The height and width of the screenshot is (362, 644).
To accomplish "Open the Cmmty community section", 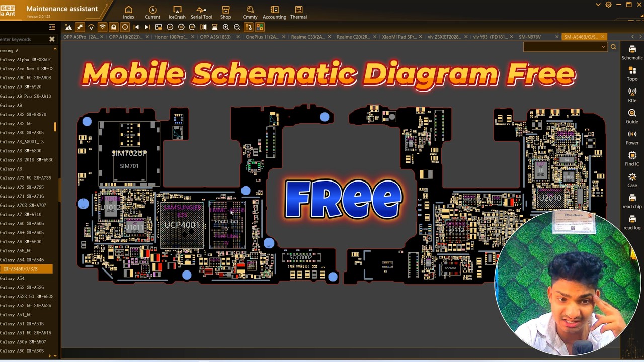I will pyautogui.click(x=250, y=13).
